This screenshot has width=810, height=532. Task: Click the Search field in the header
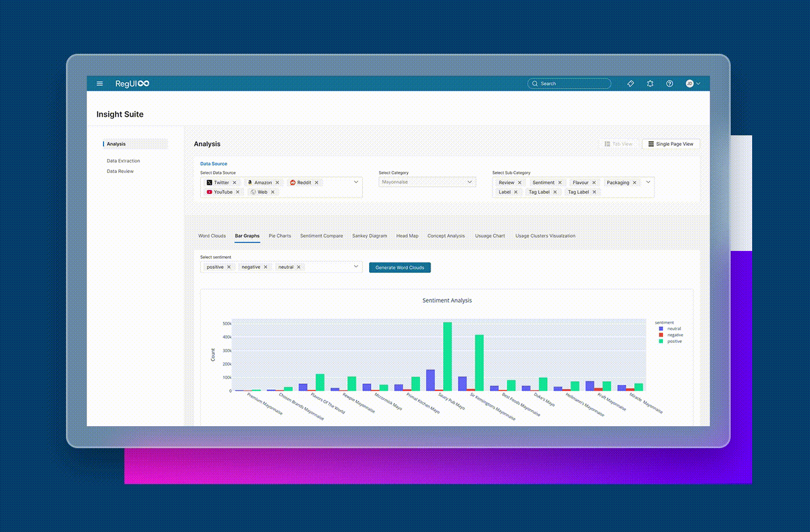click(x=570, y=84)
